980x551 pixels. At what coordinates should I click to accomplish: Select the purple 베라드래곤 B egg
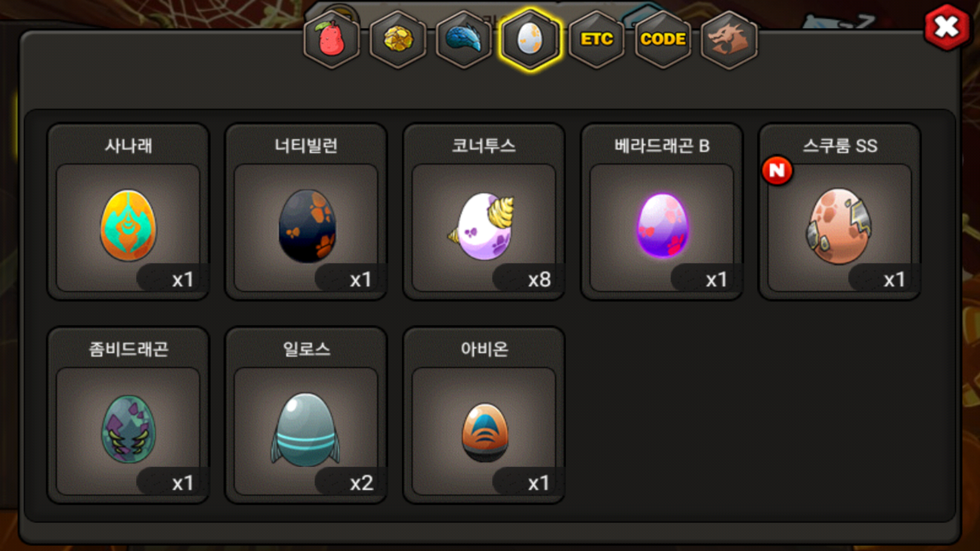click(662, 226)
